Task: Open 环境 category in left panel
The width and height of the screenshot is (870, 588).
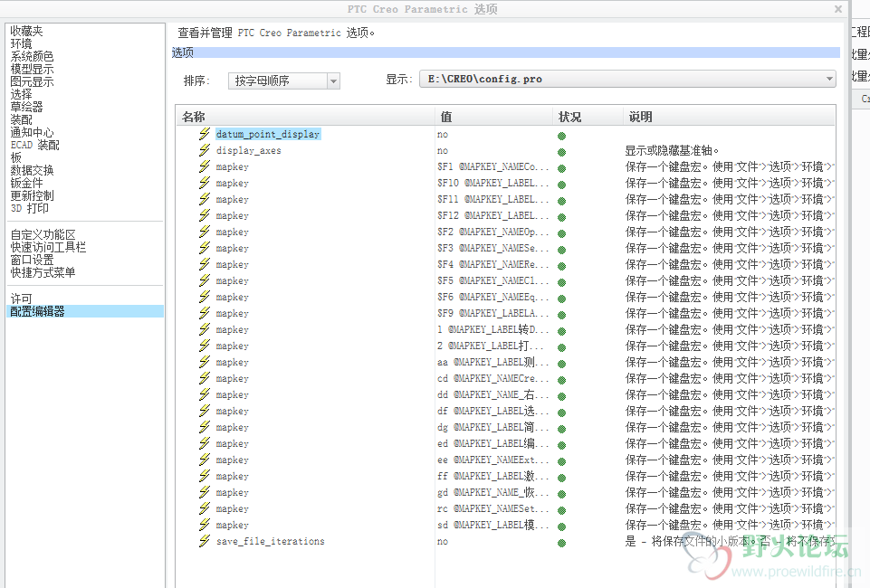Action: point(21,43)
